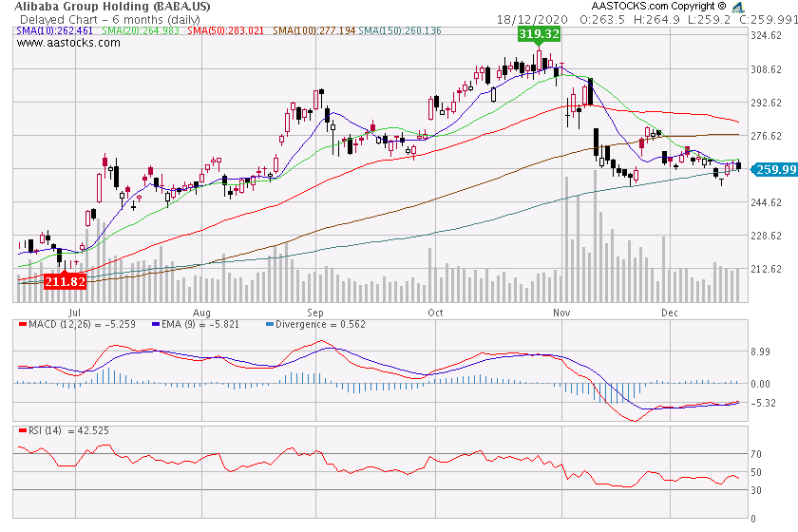The height and width of the screenshot is (532, 798).
Task: Click the green high marker '319.32'
Action: pyautogui.click(x=539, y=34)
